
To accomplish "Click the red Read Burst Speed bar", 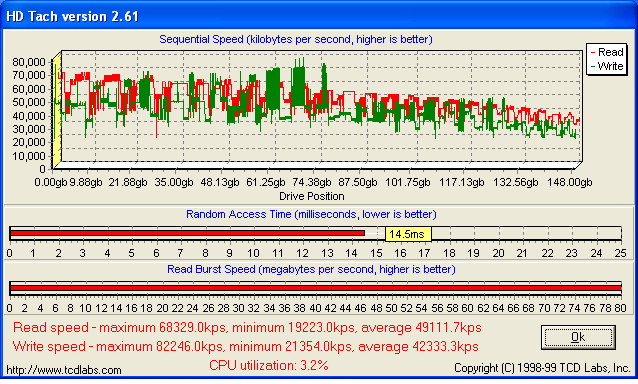I will click(316, 288).
